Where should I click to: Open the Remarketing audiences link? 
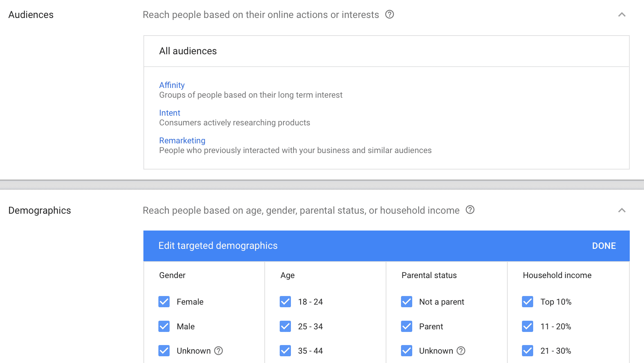coord(182,140)
